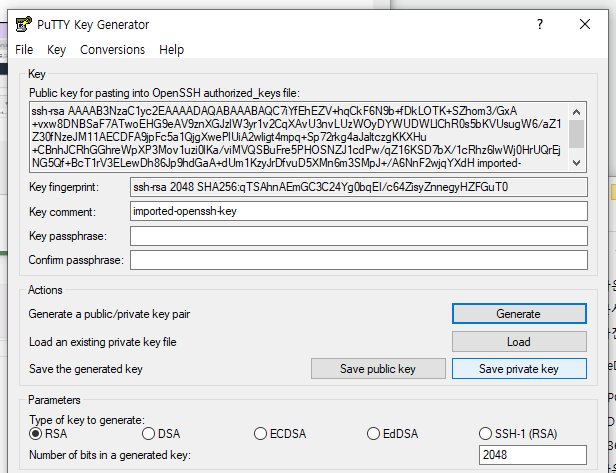
Task: Open the Key menu
Action: pos(56,50)
